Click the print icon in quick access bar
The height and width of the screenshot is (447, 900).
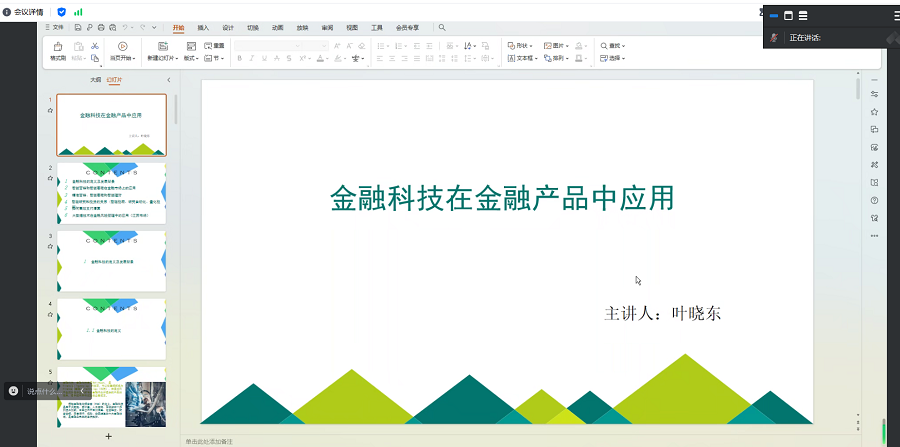[103, 28]
